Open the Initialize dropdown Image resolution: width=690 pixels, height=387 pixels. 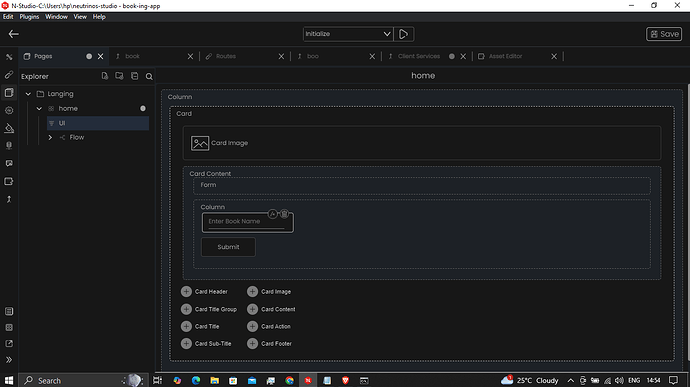coord(348,34)
